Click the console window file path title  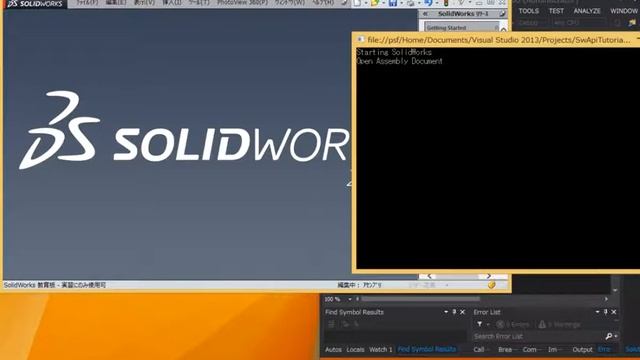point(498,40)
